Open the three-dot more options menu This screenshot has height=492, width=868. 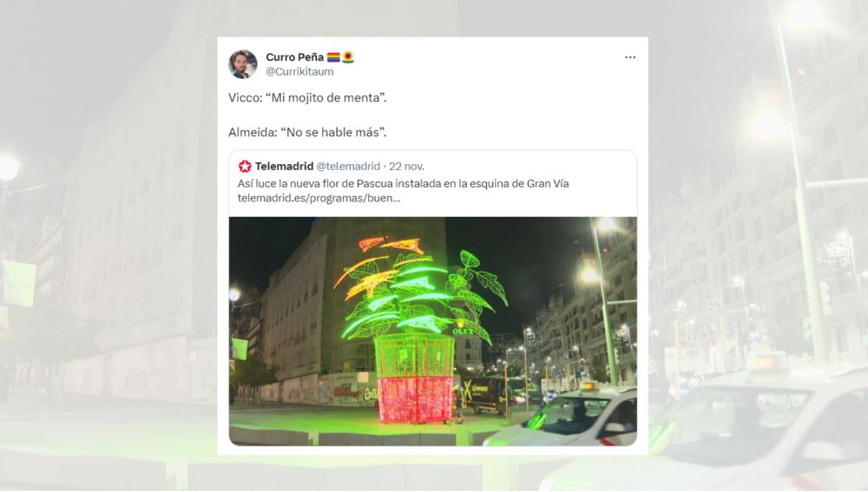pyautogui.click(x=630, y=57)
